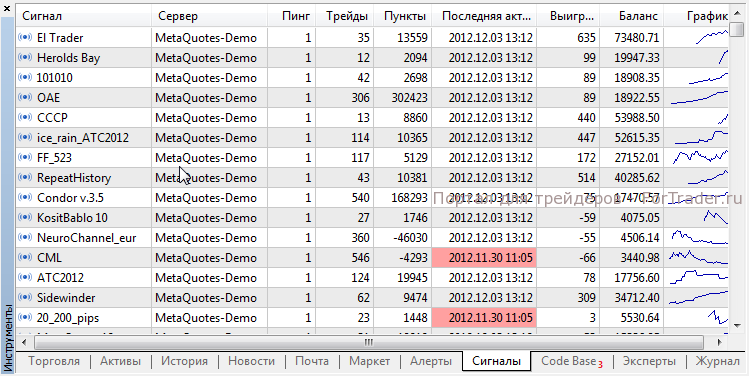Click the vertical scrollbar thumb
This screenshot has width=749, height=376.
tap(738, 29)
